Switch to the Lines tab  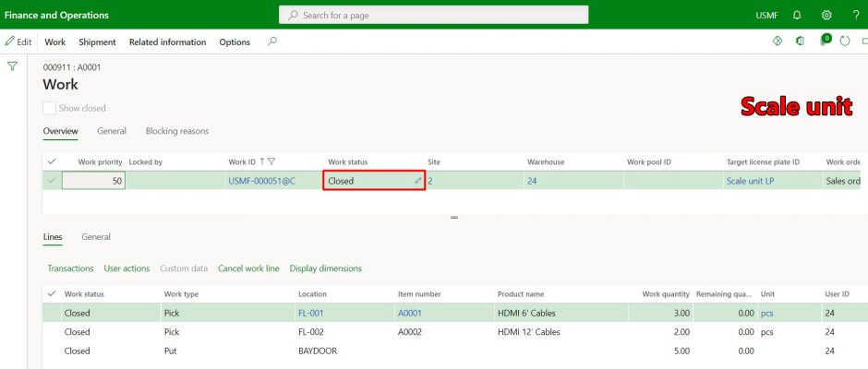point(53,237)
